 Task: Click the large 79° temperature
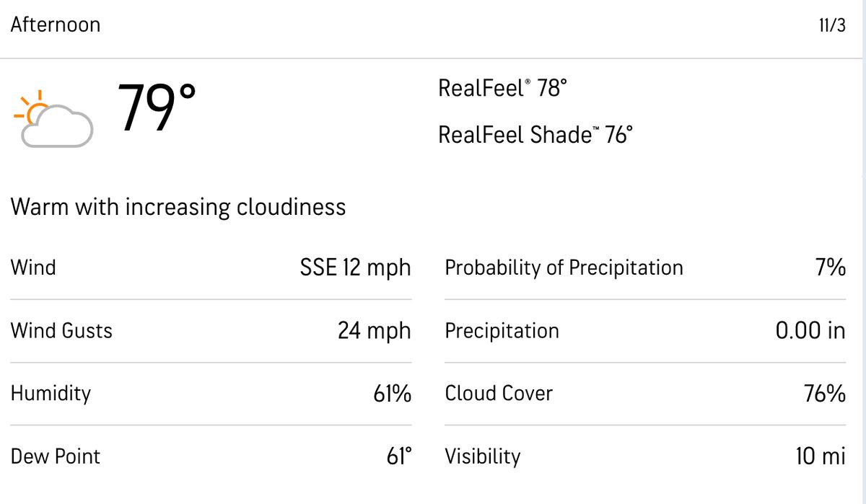(156, 109)
